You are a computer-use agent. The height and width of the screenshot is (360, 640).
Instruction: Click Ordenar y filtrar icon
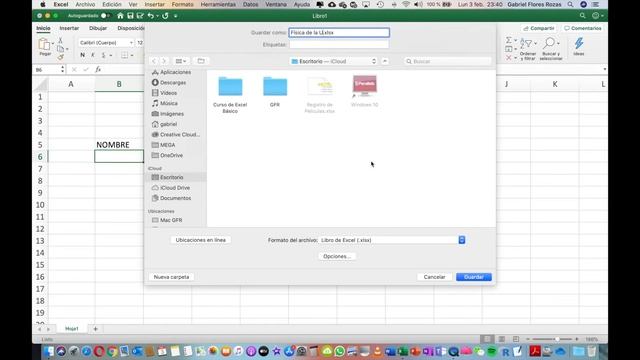click(x=526, y=43)
